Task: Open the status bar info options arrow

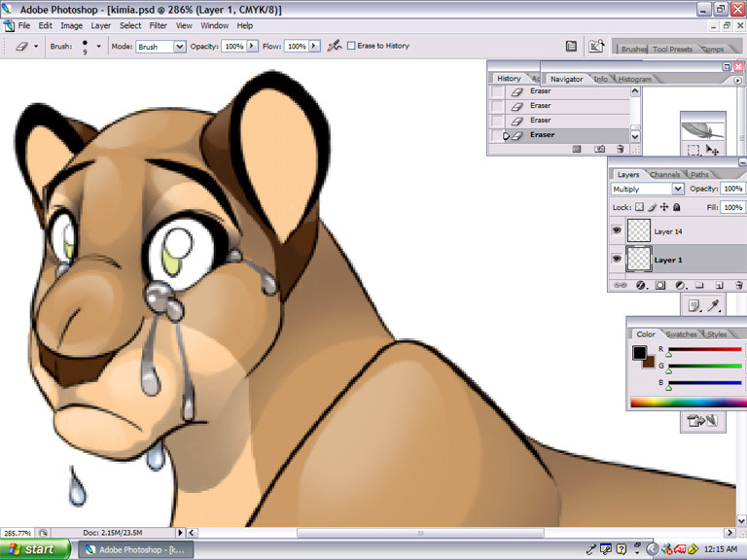Action: click(180, 533)
